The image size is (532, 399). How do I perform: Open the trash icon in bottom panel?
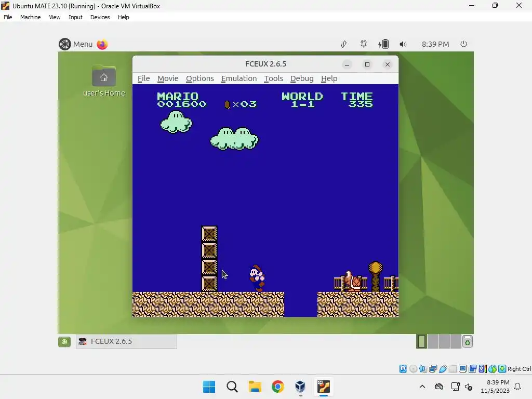[468, 342]
